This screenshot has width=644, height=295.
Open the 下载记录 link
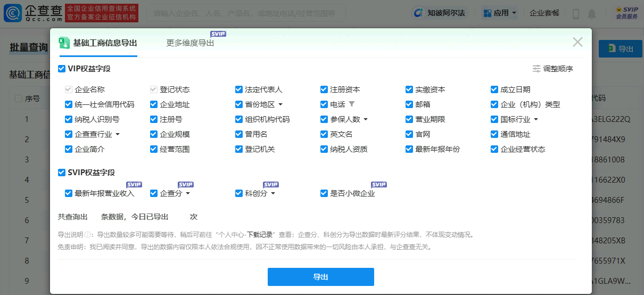click(x=260, y=235)
